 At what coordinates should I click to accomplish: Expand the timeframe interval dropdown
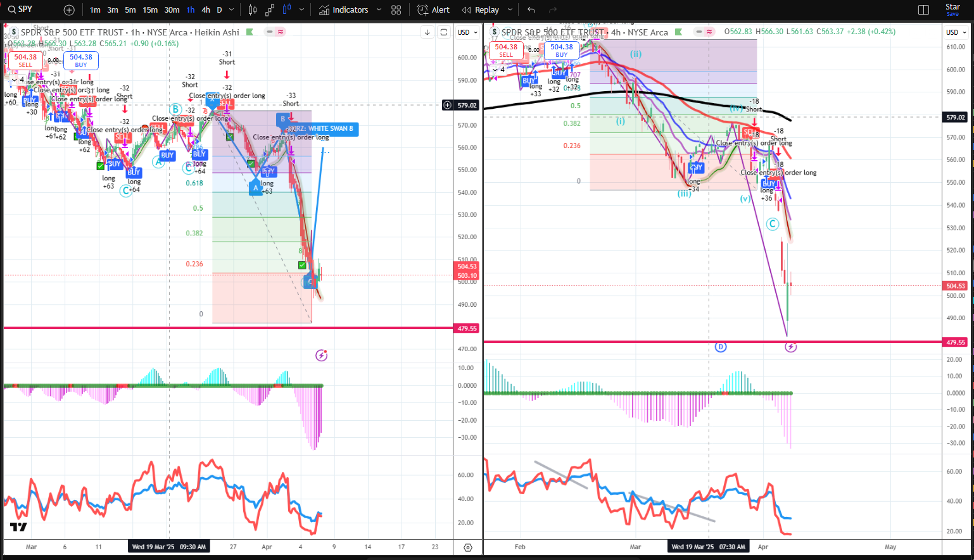point(231,10)
